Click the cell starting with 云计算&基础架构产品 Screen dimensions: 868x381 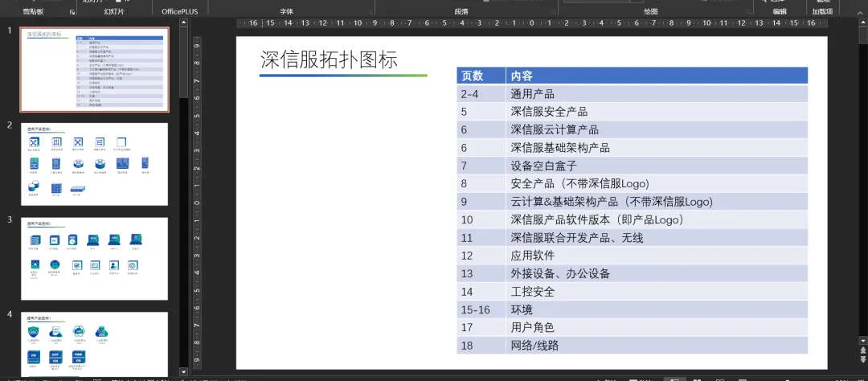tap(657, 202)
